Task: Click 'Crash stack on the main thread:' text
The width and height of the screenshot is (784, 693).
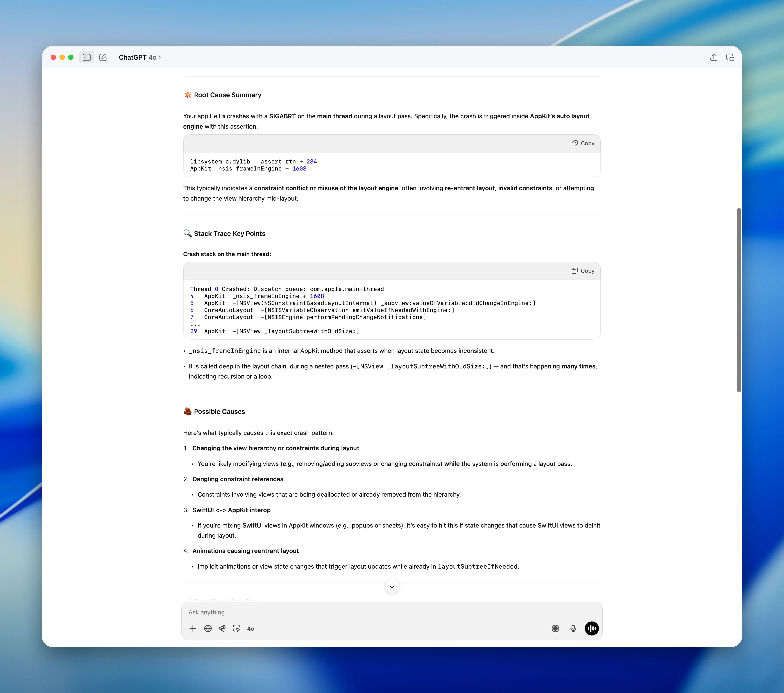Action: (227, 254)
